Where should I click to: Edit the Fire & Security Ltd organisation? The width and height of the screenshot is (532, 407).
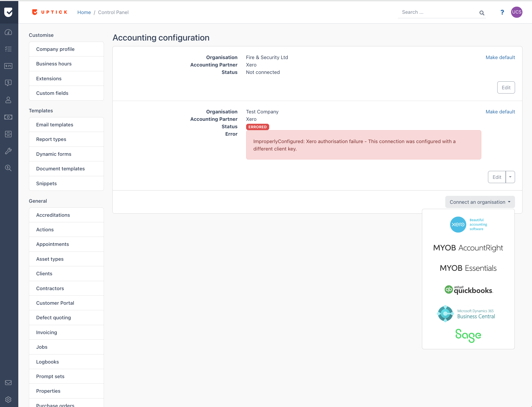(506, 88)
